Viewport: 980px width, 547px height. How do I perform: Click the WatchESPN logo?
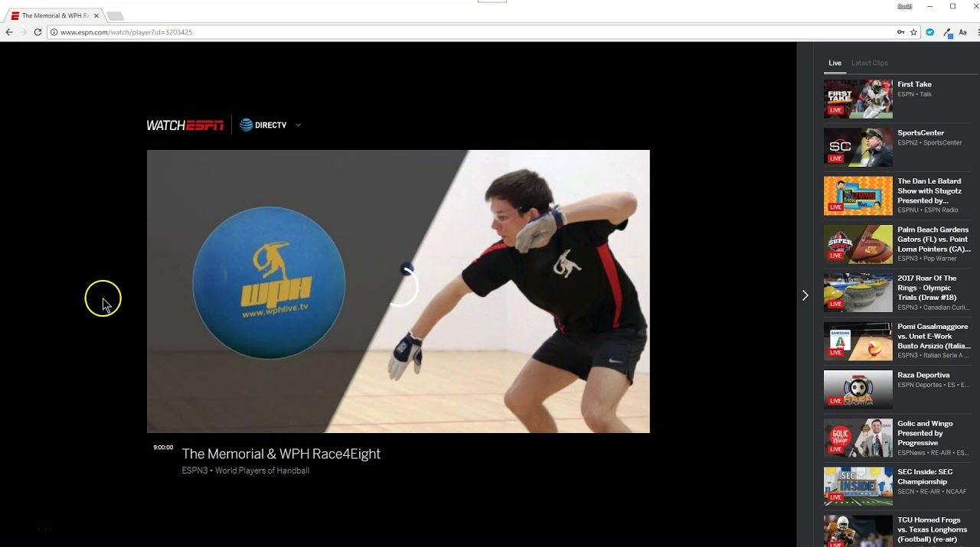pyautogui.click(x=185, y=125)
